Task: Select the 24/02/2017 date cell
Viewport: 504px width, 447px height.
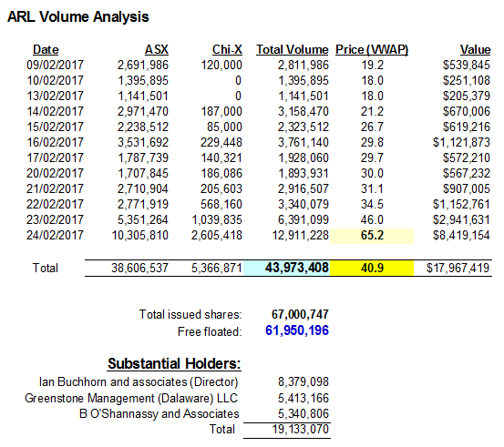Action: pyautogui.click(x=55, y=236)
